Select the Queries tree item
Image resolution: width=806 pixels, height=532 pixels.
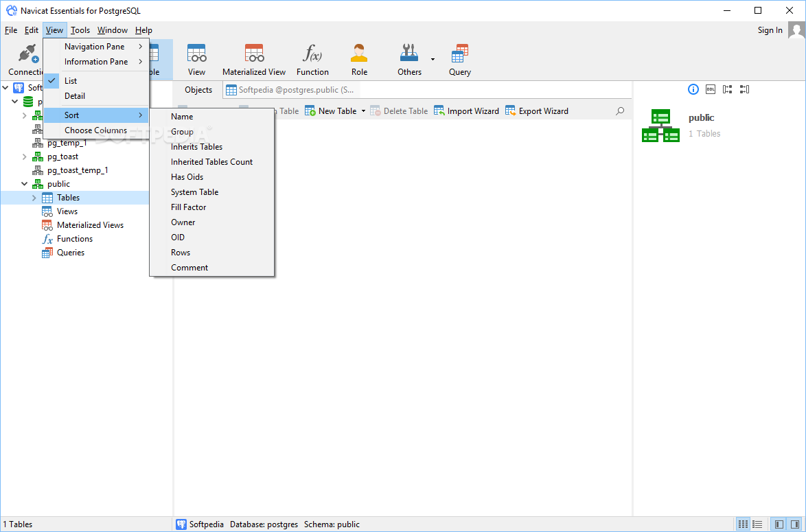click(x=71, y=253)
